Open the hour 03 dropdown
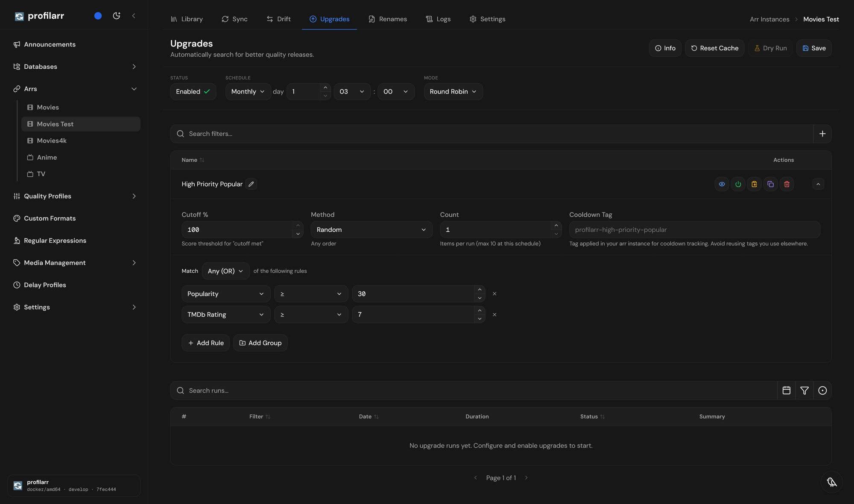 click(x=352, y=92)
